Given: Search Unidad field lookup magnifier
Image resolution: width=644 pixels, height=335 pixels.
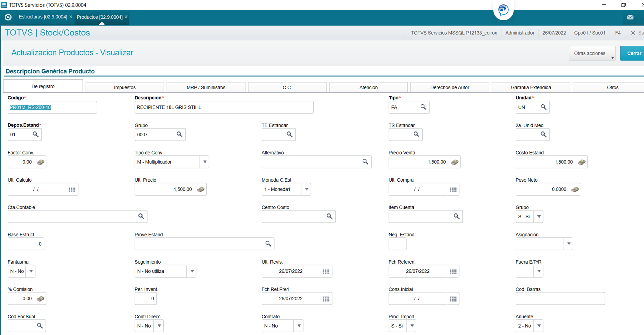Looking at the screenshot, I should pos(543,107).
